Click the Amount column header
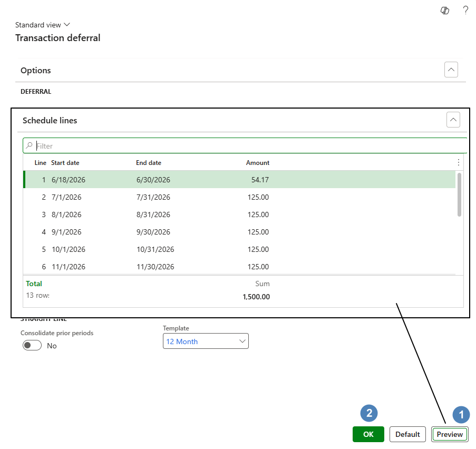 pyautogui.click(x=257, y=163)
